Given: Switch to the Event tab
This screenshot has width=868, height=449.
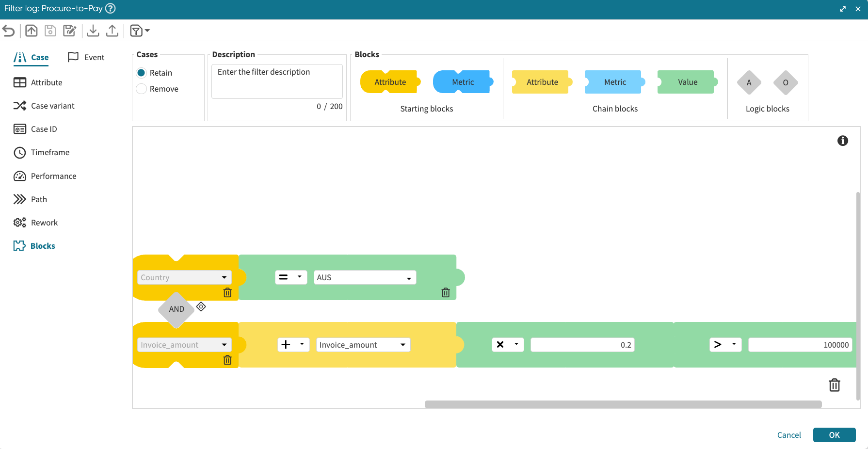Looking at the screenshot, I should pos(86,57).
